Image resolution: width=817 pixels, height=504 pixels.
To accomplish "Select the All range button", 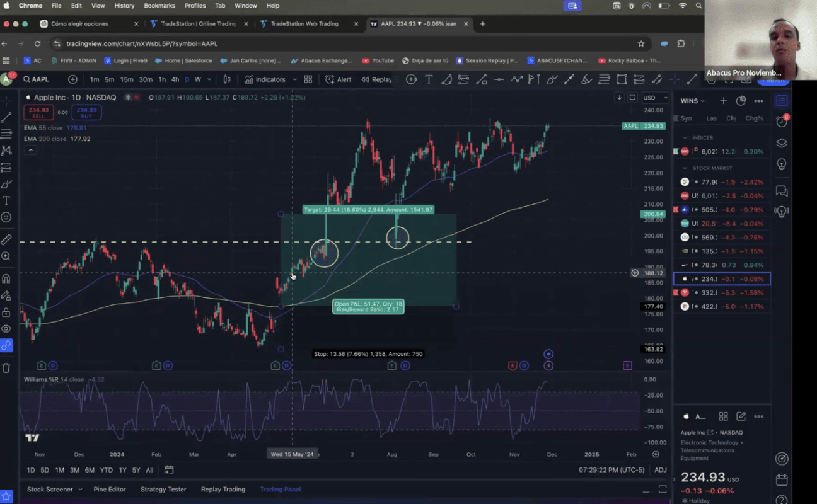I will pos(149,470).
